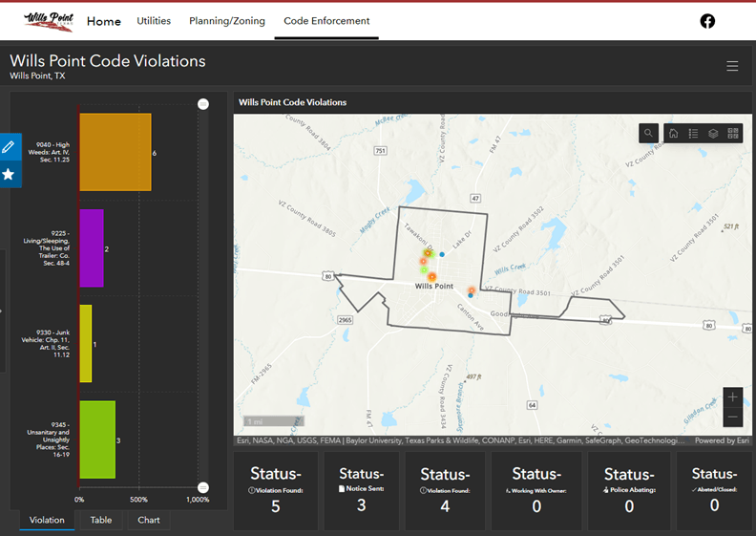The image size is (756, 536).
Task: Select the orange High Weeds bar
Action: pos(115,152)
